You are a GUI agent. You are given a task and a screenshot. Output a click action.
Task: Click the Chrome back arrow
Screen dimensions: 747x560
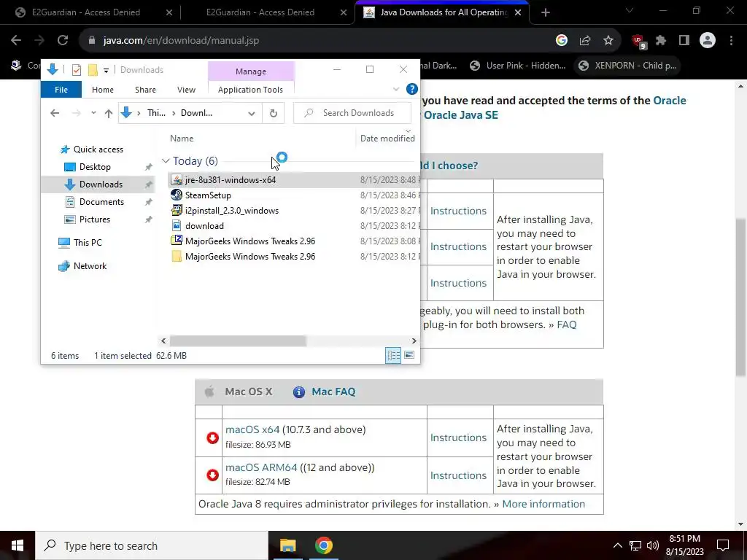coord(16,41)
